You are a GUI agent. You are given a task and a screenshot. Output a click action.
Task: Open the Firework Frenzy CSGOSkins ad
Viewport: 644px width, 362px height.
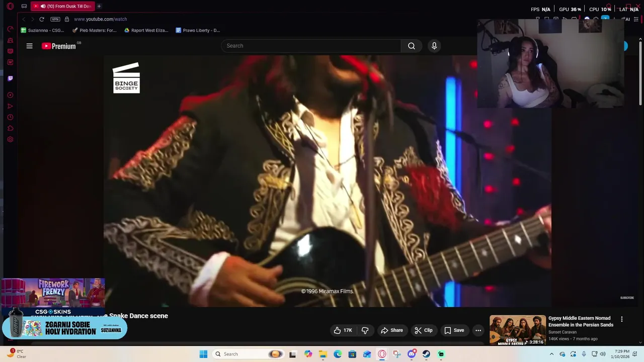point(53,297)
